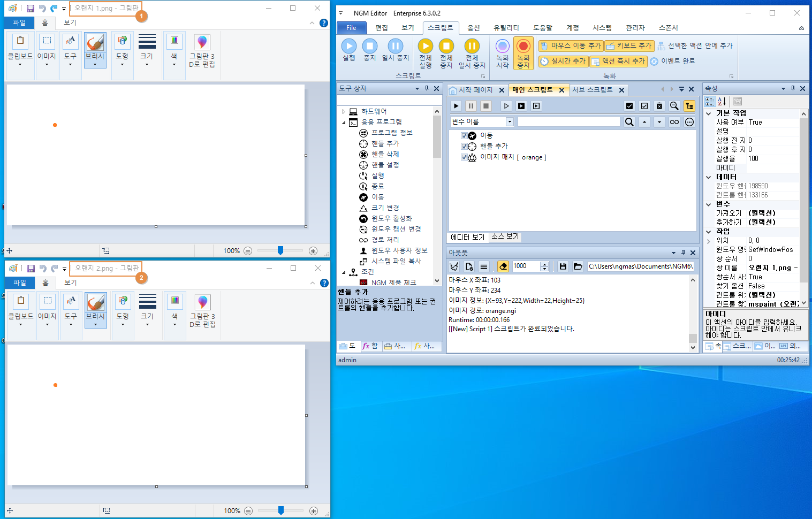Viewport: 812px width, 519px height.
Task: Start recording with 녹화 시작 icon
Action: point(502,46)
